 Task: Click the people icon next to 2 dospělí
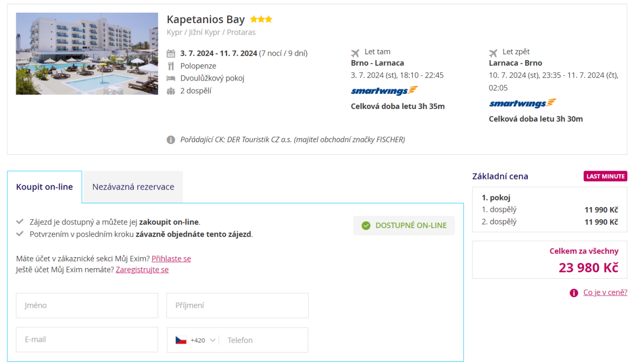coord(171,91)
